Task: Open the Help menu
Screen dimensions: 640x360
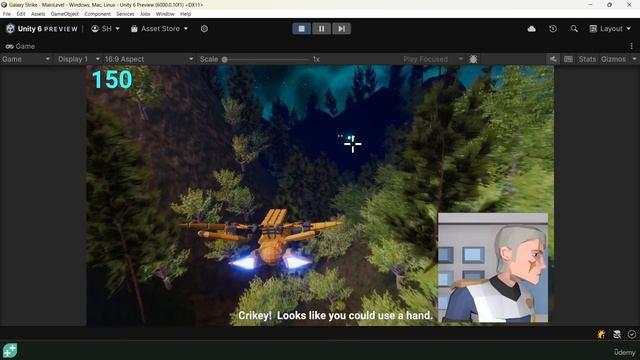Action: coord(185,14)
